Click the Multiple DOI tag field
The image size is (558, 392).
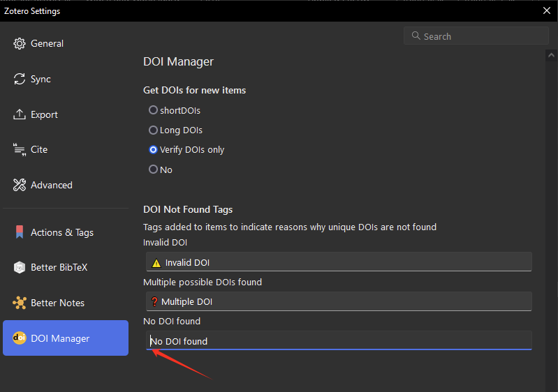[339, 301]
